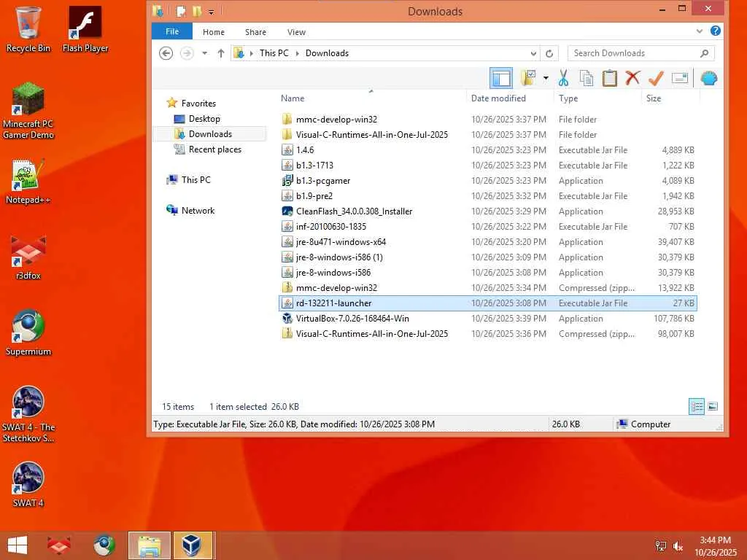Sort by the Name column header

pyautogui.click(x=293, y=98)
